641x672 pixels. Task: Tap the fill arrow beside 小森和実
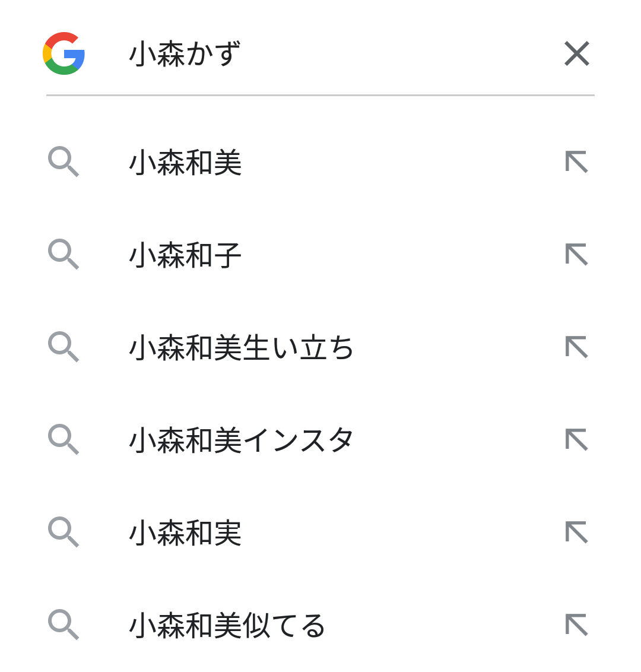(x=577, y=532)
